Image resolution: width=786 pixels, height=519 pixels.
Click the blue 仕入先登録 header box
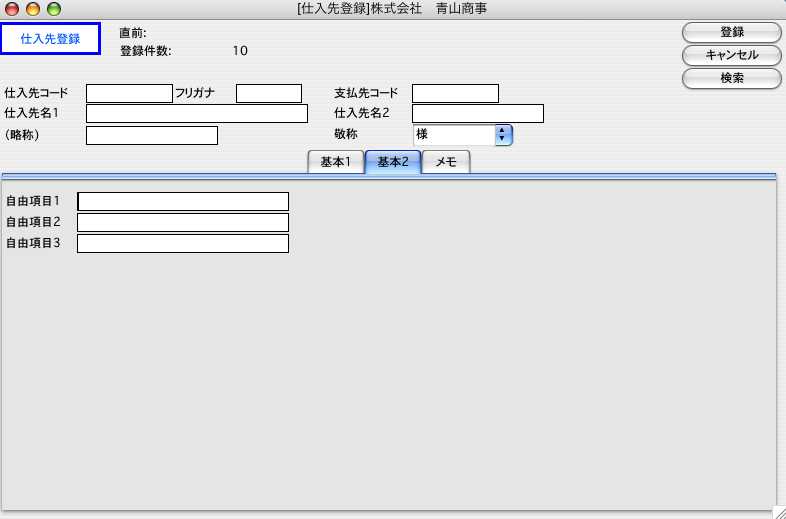tap(50, 39)
